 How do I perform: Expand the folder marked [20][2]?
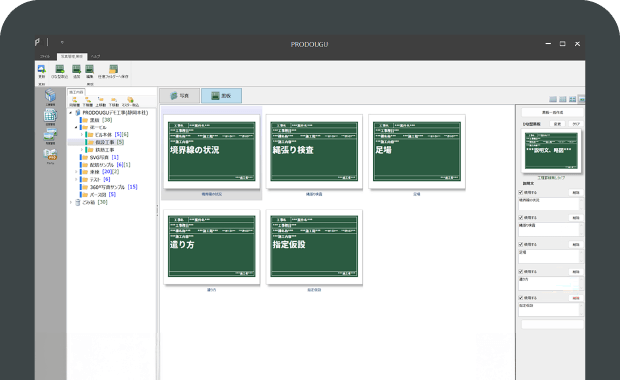(x=76, y=172)
